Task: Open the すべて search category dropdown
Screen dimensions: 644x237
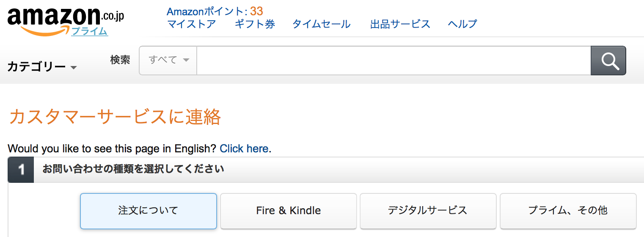Action: (168, 60)
